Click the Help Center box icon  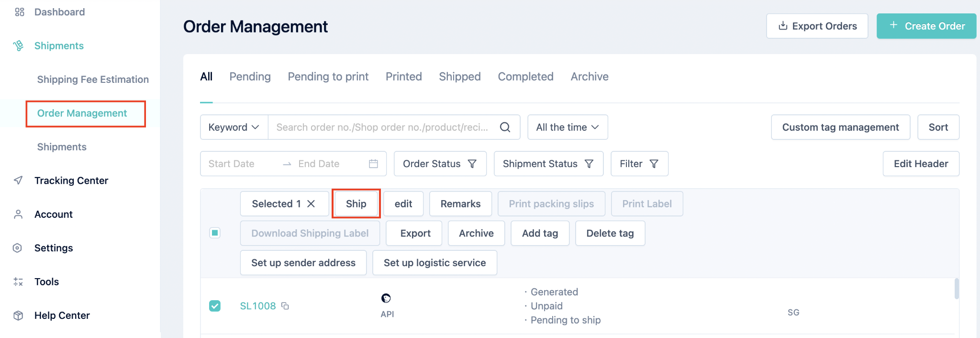point(18,315)
